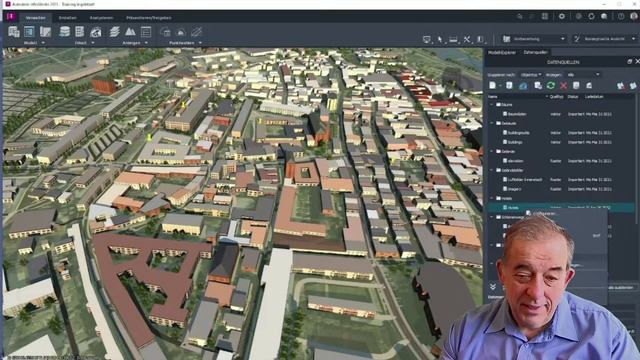Click the stacked documents icon in Modell group
Image resolution: width=640 pixels, height=360 pixels.
(x=14, y=32)
